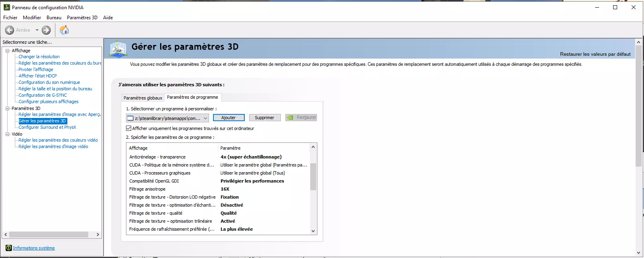Select the Anticrénelage - transparence row

click(x=218, y=157)
